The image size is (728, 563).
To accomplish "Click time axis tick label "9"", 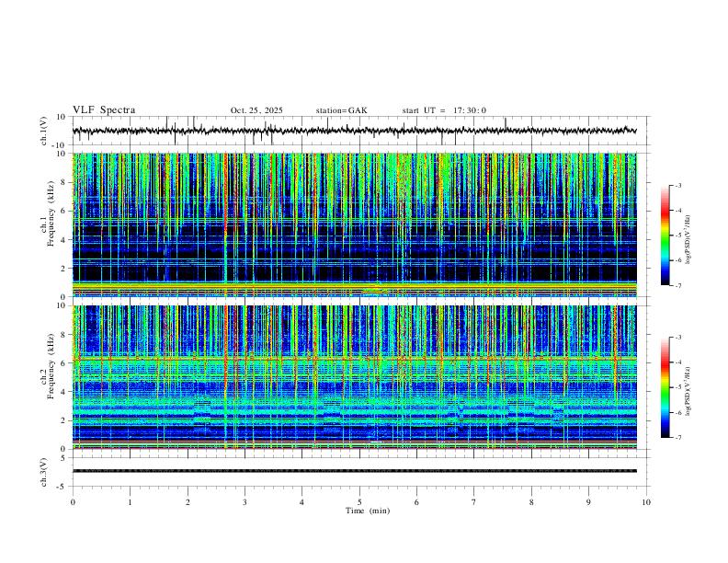I will pos(588,502).
